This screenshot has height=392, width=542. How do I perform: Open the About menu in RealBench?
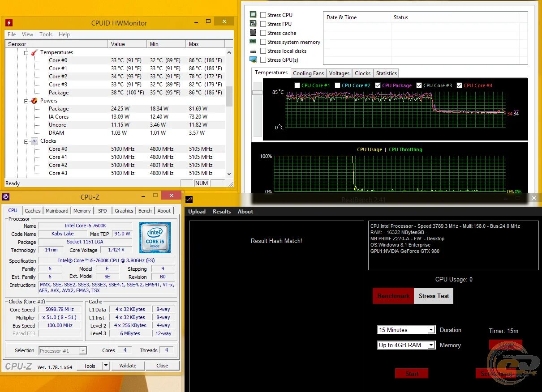245,212
